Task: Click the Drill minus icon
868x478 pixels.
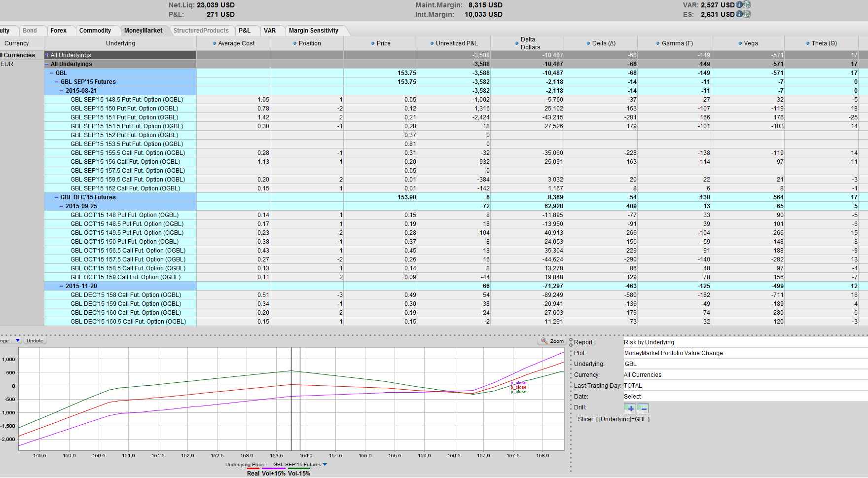Action: point(643,408)
